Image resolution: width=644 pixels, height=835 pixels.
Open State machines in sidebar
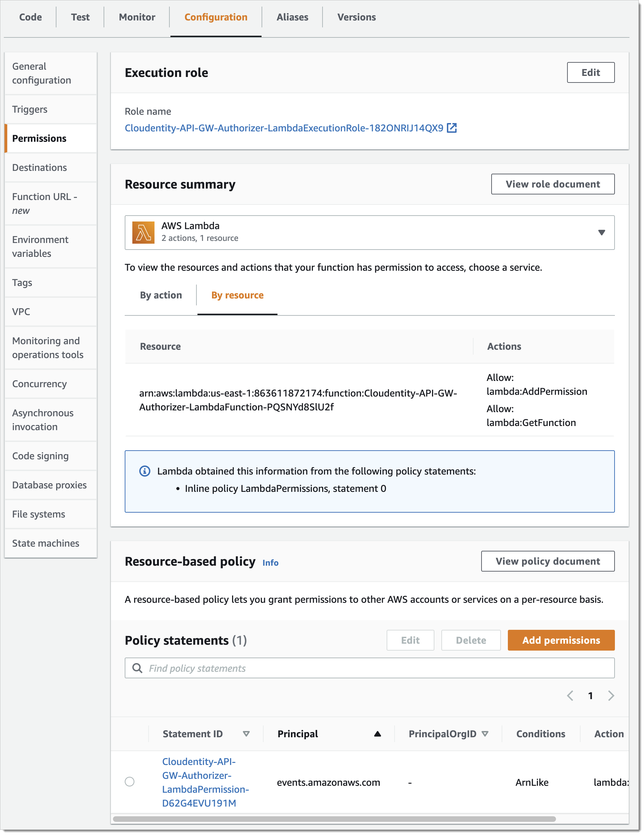coord(51,543)
